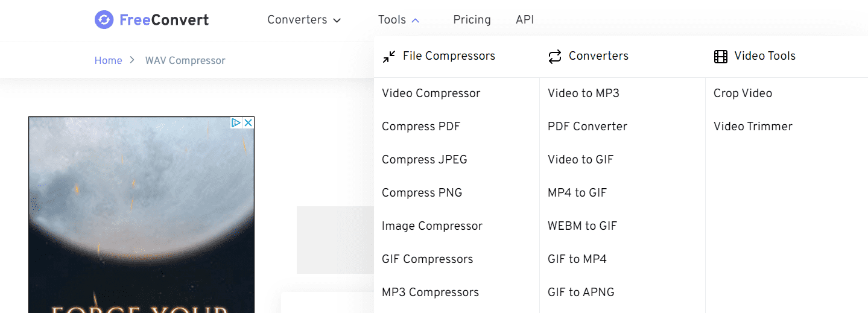Open the Pricing page
Image resolution: width=868 pixels, height=313 pixels.
click(472, 20)
